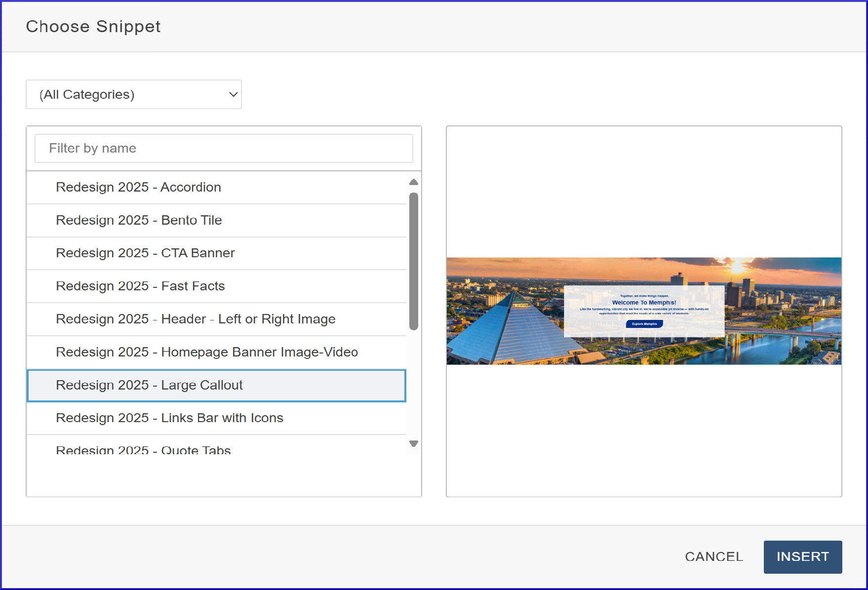The width and height of the screenshot is (868, 590).
Task: Click Explore Memphis button in the preview
Action: [x=644, y=324]
